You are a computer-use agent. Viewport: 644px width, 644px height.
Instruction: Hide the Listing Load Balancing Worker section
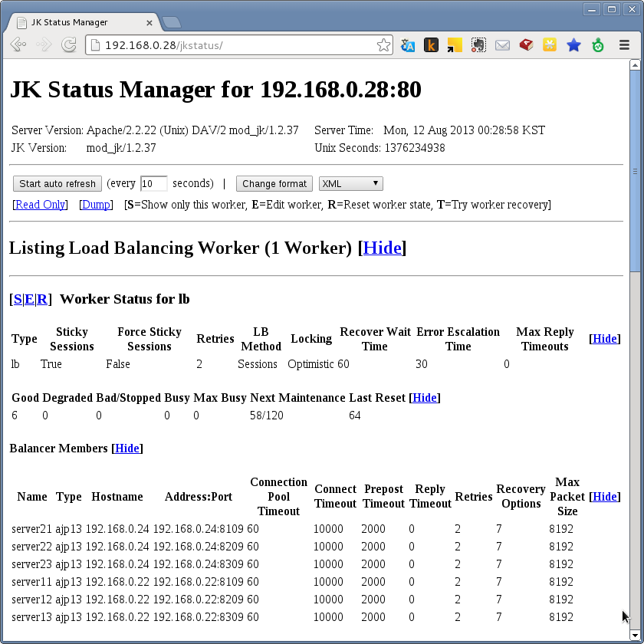click(382, 248)
